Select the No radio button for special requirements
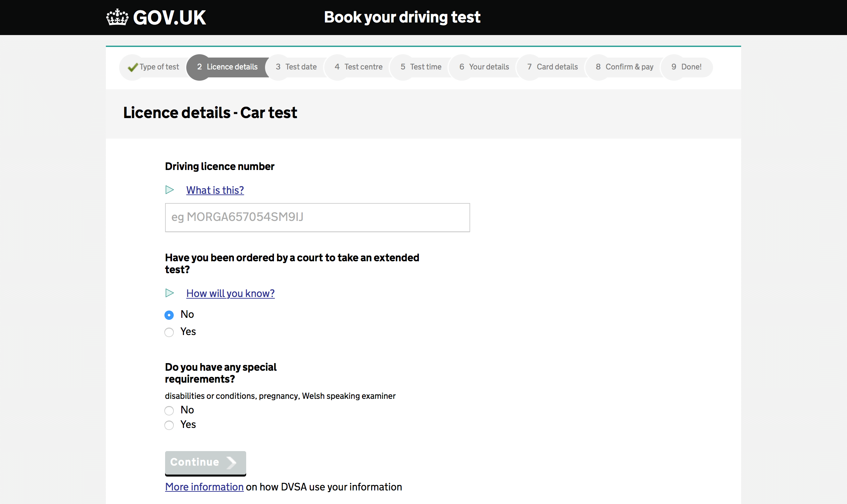Screen dimensions: 847x504 tap(169, 410)
